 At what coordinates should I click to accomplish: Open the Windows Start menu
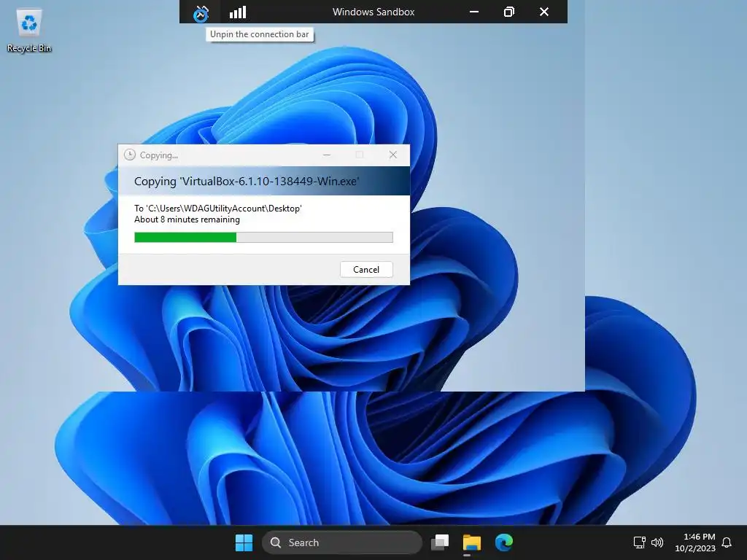(244, 542)
